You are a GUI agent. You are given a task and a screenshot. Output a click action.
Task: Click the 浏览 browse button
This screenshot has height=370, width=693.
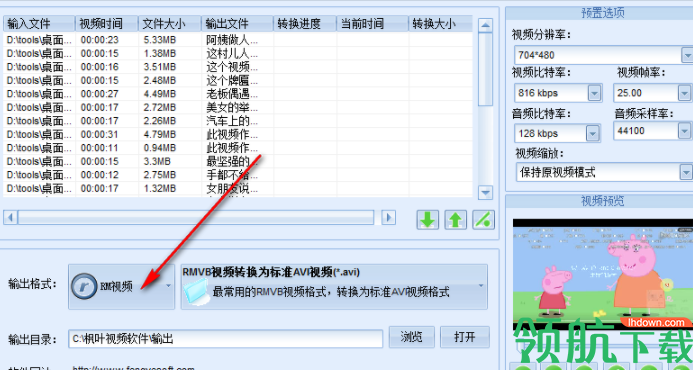411,337
